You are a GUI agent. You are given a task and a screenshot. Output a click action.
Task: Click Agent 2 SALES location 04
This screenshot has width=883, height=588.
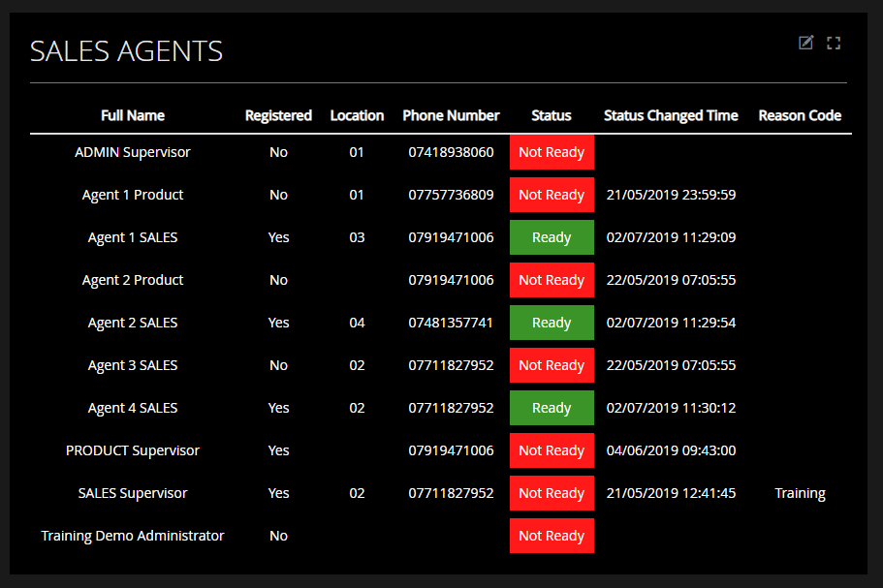357,323
